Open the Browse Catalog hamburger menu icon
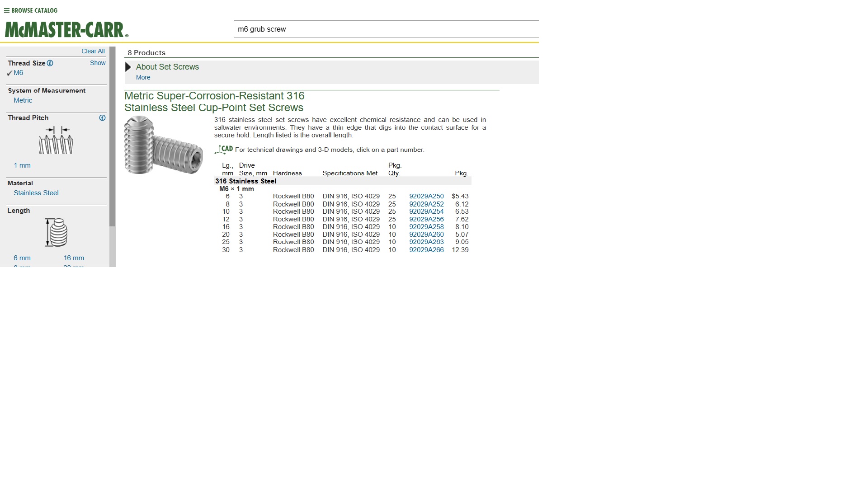This screenshot has height=488, width=868. click(7, 10)
